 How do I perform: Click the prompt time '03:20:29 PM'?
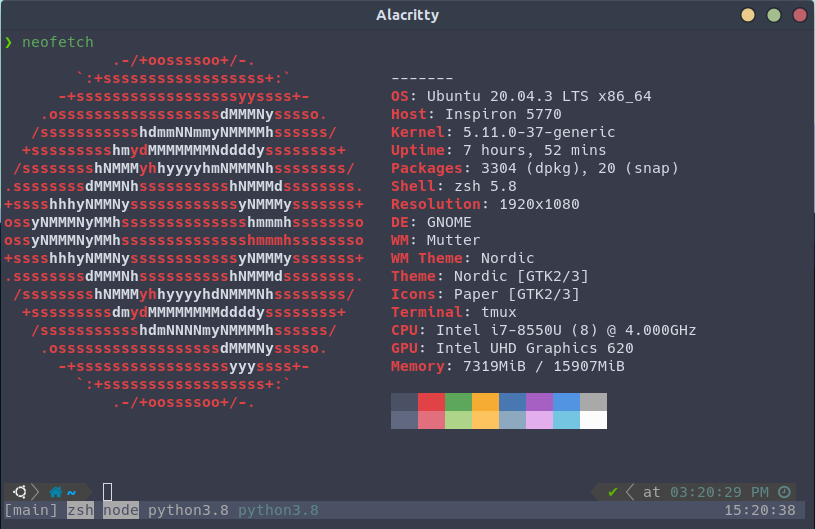click(x=719, y=492)
